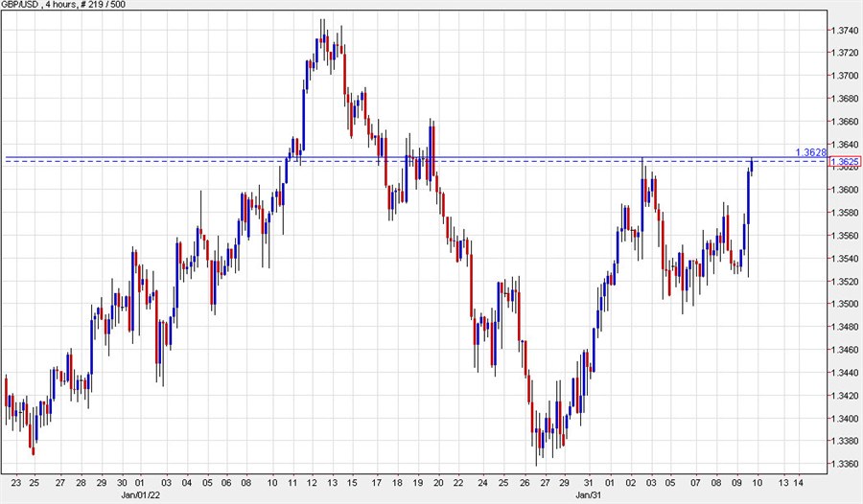Click the 1.3460 price axis label
This screenshot has height=504, width=863.
[x=844, y=350]
